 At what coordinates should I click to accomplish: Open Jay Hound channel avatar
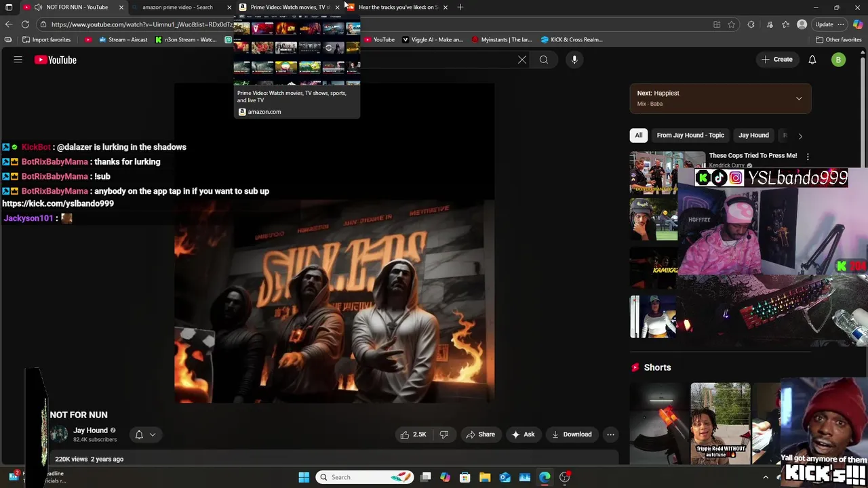59,434
